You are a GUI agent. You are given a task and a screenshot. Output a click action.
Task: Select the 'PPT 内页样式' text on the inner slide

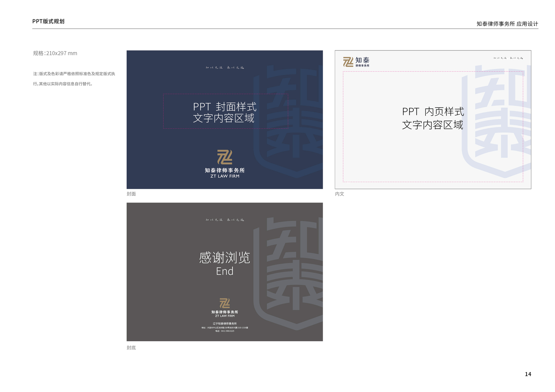[433, 112]
